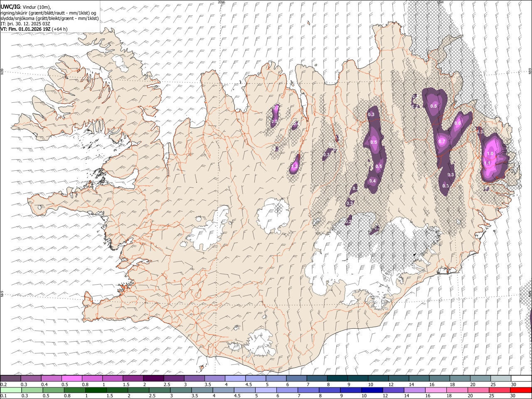Click the 'rigning/skúrir' legend description line
Viewport: 532px width, 399px height.
pyautogui.click(x=48, y=12)
